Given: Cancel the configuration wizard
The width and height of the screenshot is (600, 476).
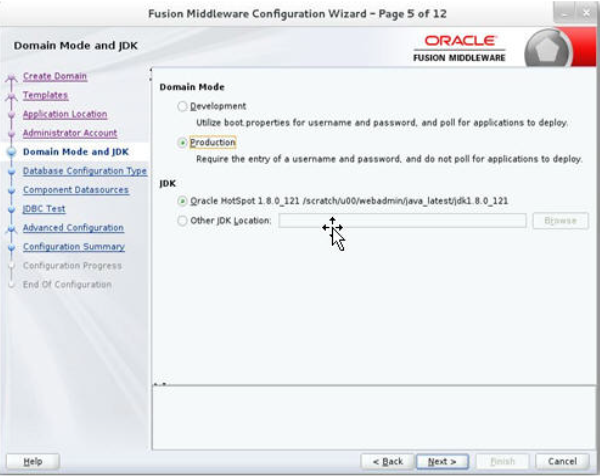Looking at the screenshot, I should (x=562, y=461).
